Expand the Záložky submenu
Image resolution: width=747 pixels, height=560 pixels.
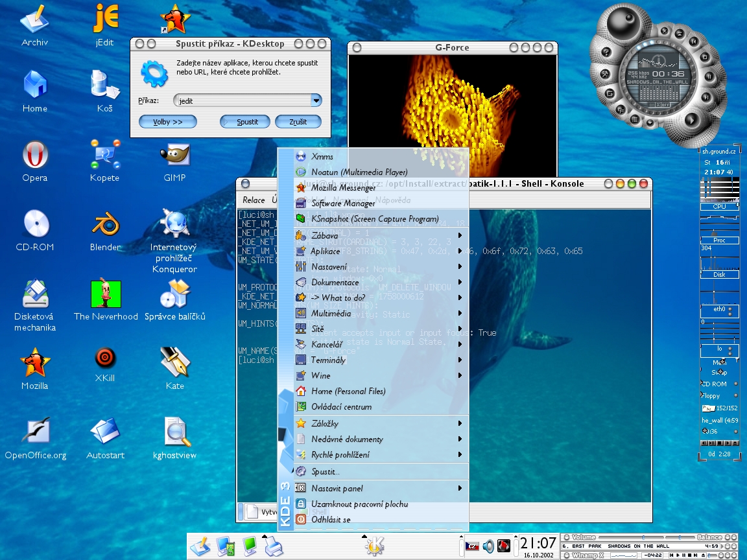[x=381, y=423]
